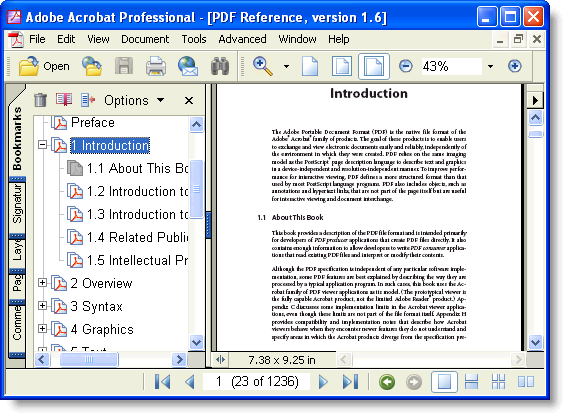Click the Save floppy disk icon
Screen dimensions: 566x416
[x=124, y=66]
